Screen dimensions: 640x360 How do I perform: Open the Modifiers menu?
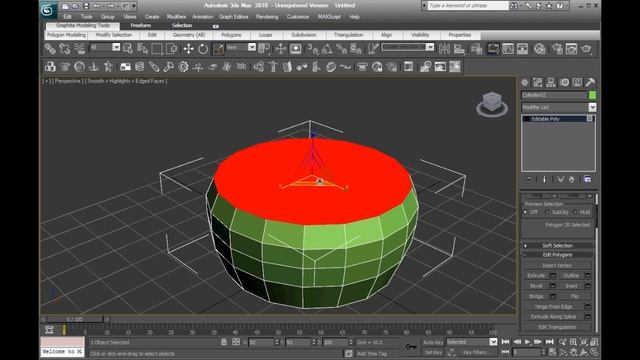[176, 17]
